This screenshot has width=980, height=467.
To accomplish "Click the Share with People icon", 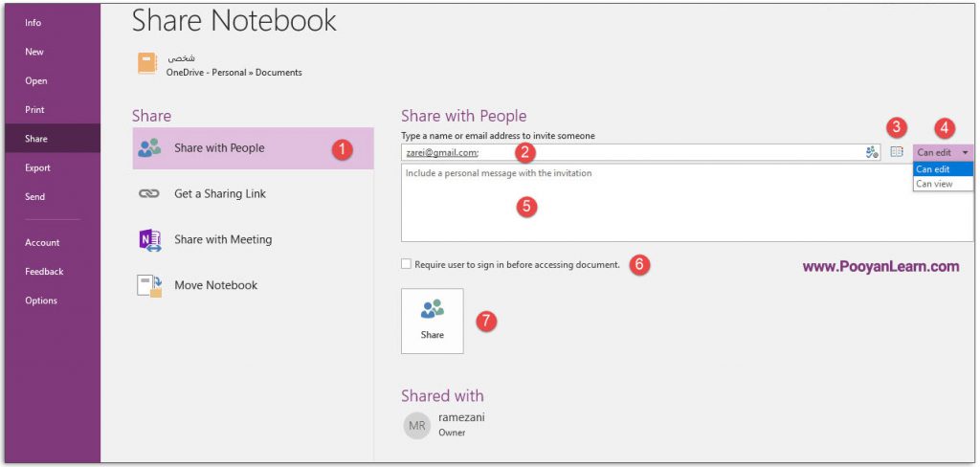I will pos(149,148).
